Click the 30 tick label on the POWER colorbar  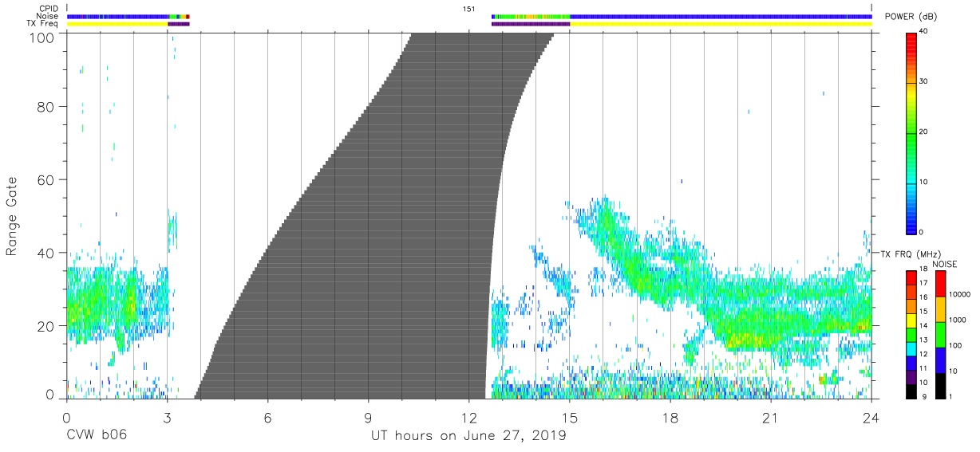[924, 82]
